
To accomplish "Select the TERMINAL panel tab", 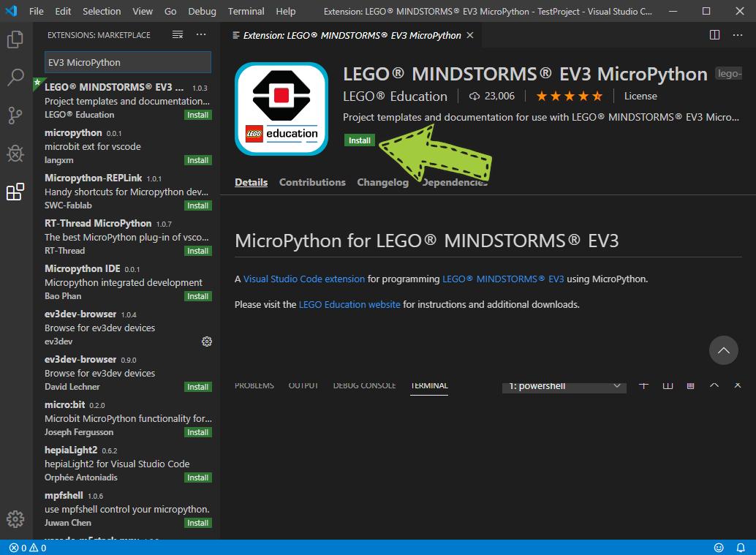I will 429,386.
